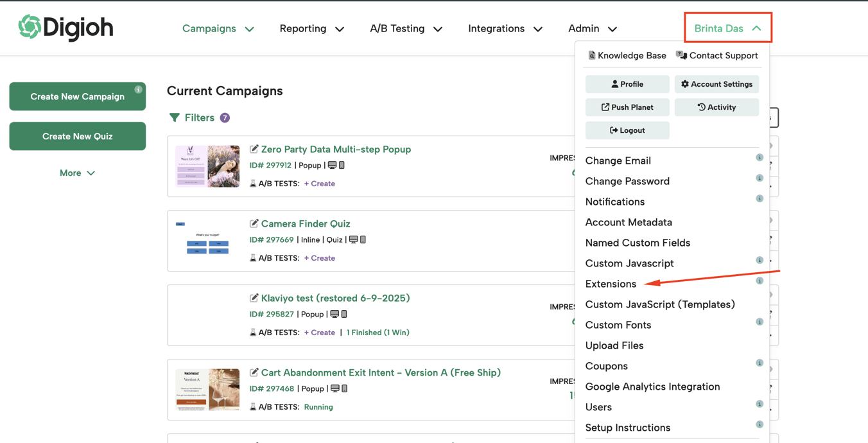
Task: Open the Filters panel
Action: [x=199, y=117]
